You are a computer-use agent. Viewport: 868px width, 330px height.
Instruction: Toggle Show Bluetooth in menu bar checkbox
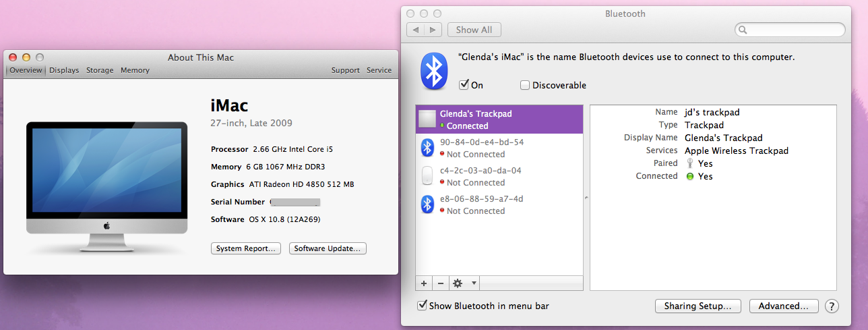tap(422, 306)
